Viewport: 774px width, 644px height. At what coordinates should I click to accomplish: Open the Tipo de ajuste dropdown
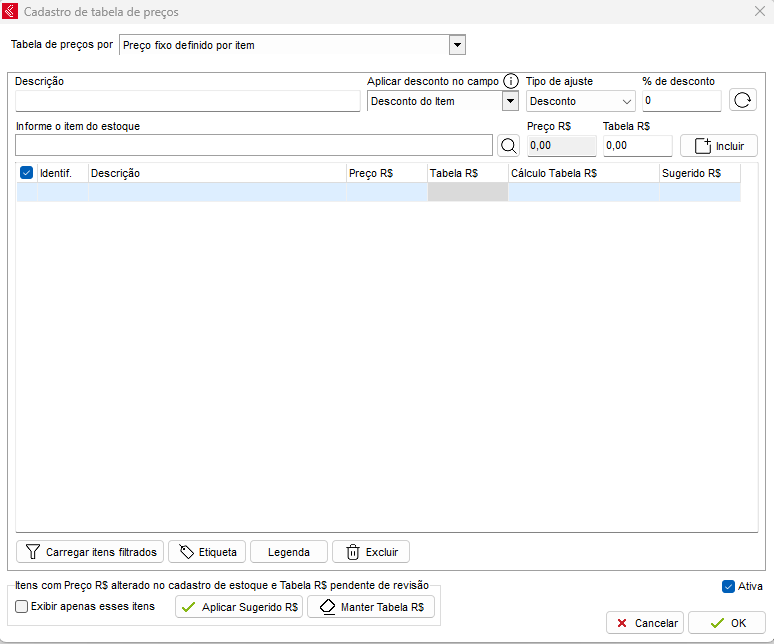click(627, 101)
